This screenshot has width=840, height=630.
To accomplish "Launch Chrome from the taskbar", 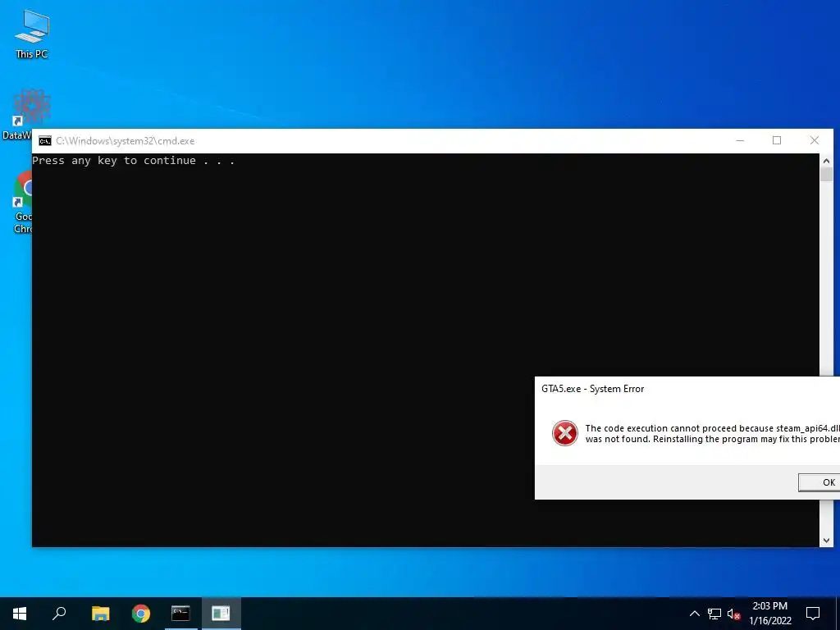I will pyautogui.click(x=141, y=614).
